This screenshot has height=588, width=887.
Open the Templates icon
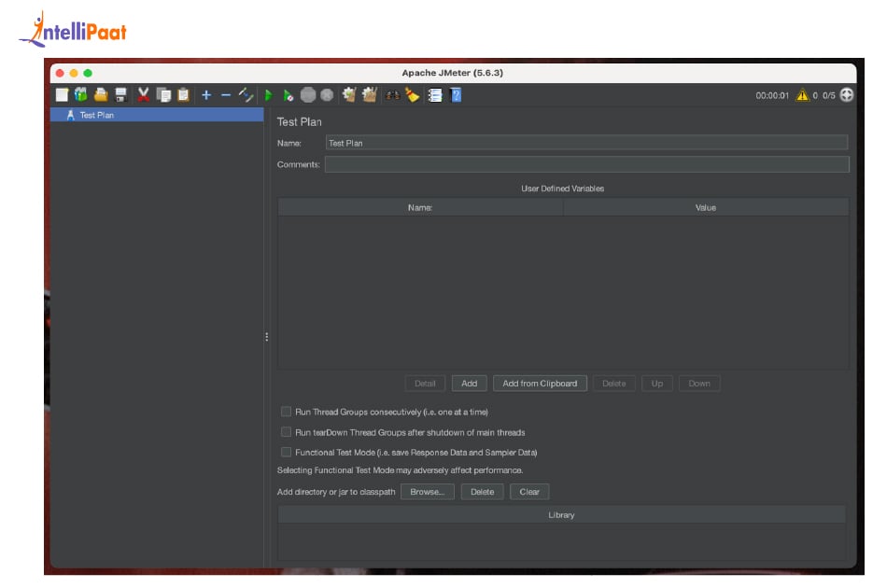[x=81, y=95]
